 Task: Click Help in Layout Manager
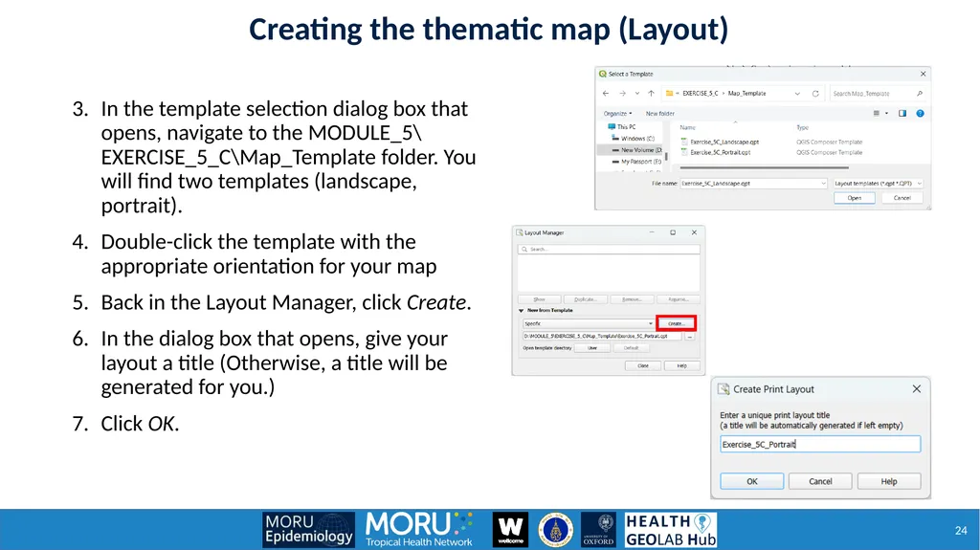[x=681, y=365]
